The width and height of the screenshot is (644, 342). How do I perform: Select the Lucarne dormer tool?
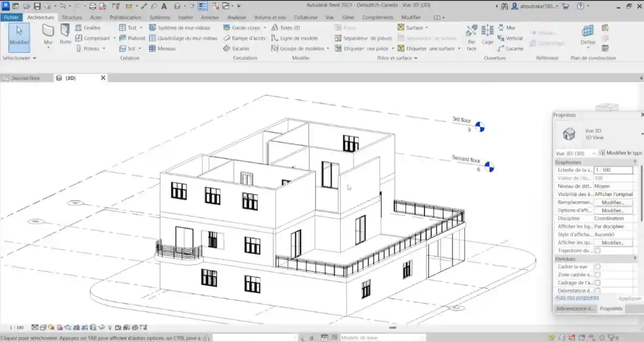click(x=510, y=48)
